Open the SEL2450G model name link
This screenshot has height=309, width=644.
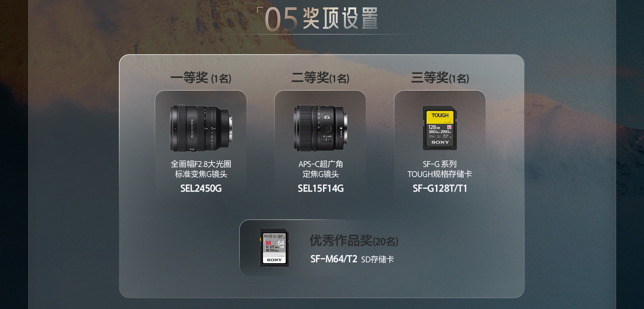tap(201, 188)
